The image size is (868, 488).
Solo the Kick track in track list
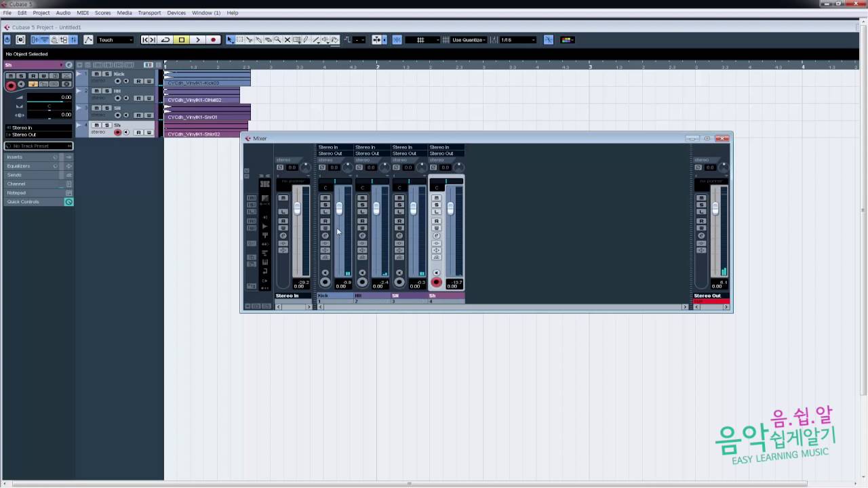click(x=106, y=74)
